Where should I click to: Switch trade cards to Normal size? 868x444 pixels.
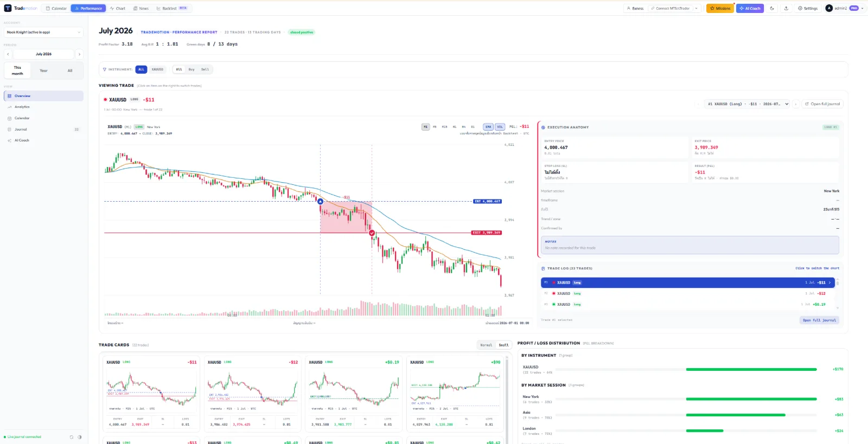point(486,345)
